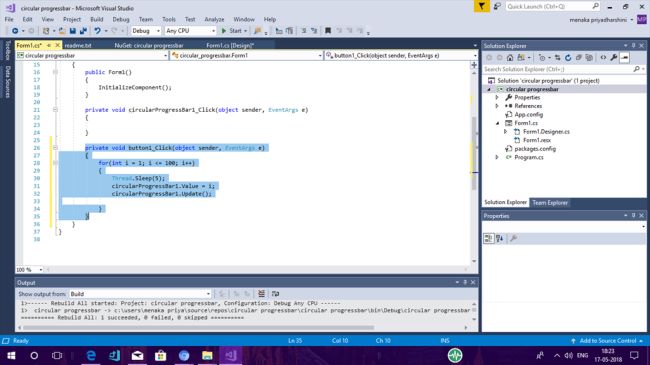The height and width of the screenshot is (365, 650).
Task: Open the Tools menu
Action: [x=169, y=19]
